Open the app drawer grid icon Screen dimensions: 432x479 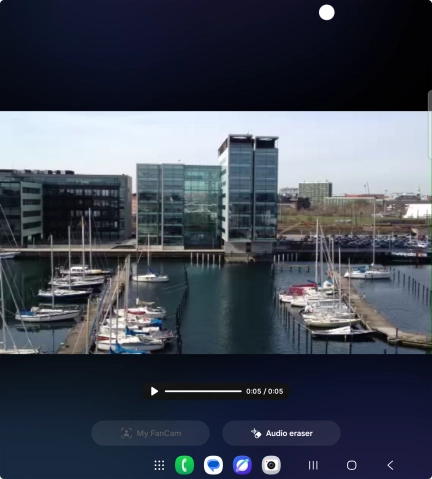(x=159, y=465)
